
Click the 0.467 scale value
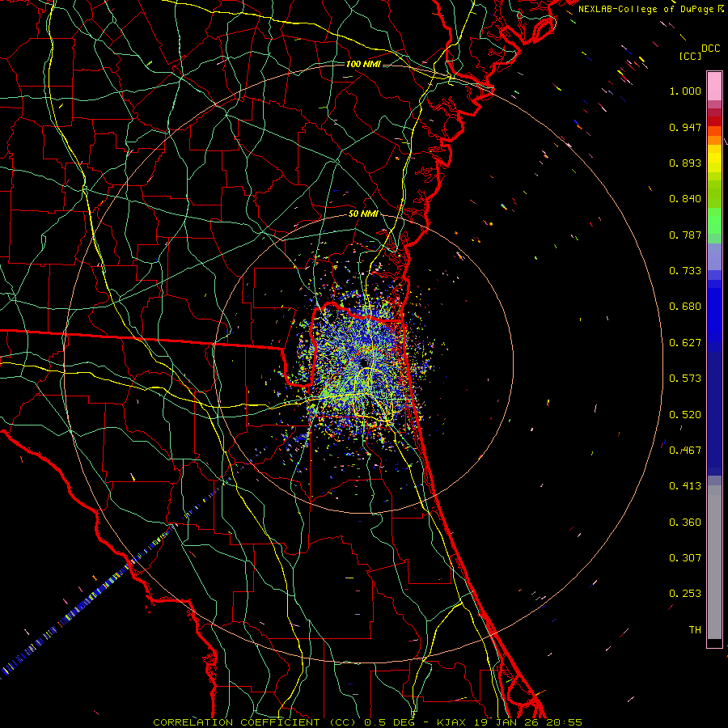(x=685, y=451)
